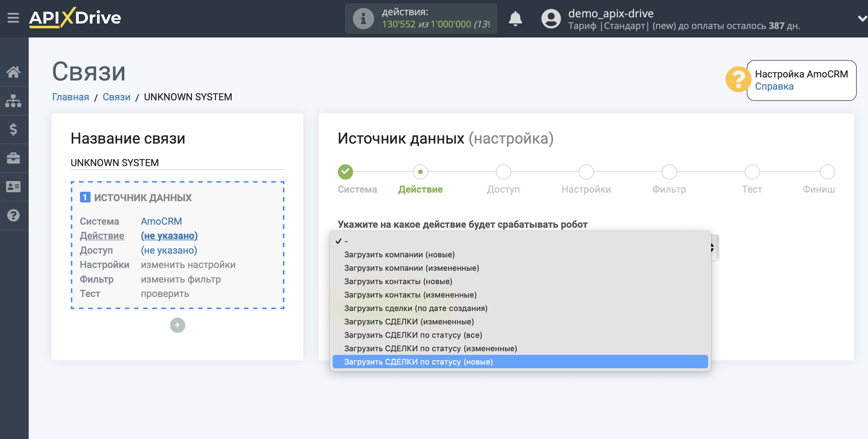This screenshot has height=439, width=868.
Task: Choose Загрузить компании (измененные)
Action: (x=520, y=268)
